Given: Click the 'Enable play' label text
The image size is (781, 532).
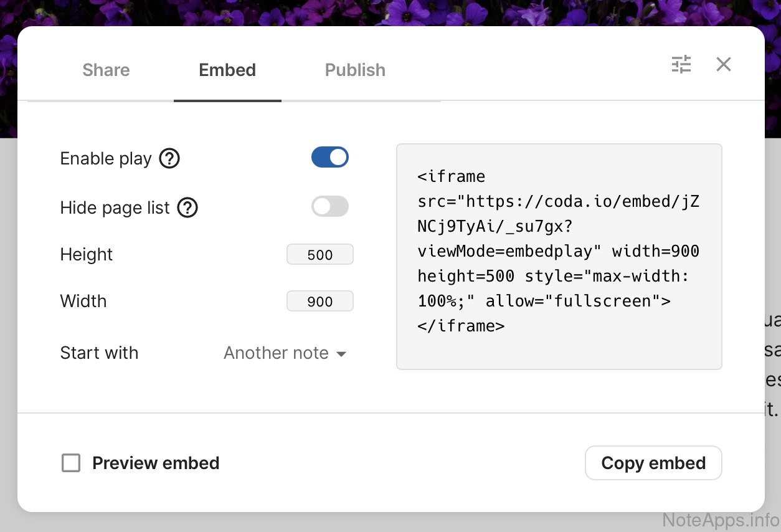Looking at the screenshot, I should 106,159.
